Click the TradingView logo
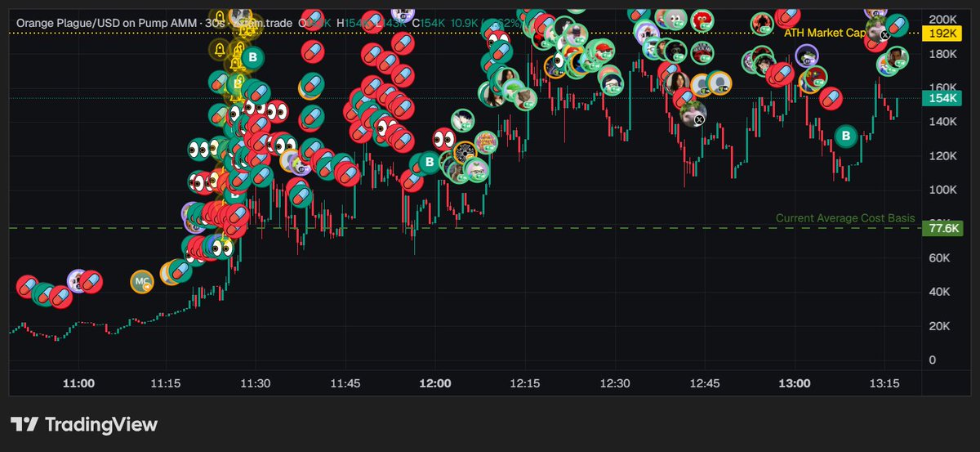Image resolution: width=980 pixels, height=452 pixels. click(x=83, y=424)
